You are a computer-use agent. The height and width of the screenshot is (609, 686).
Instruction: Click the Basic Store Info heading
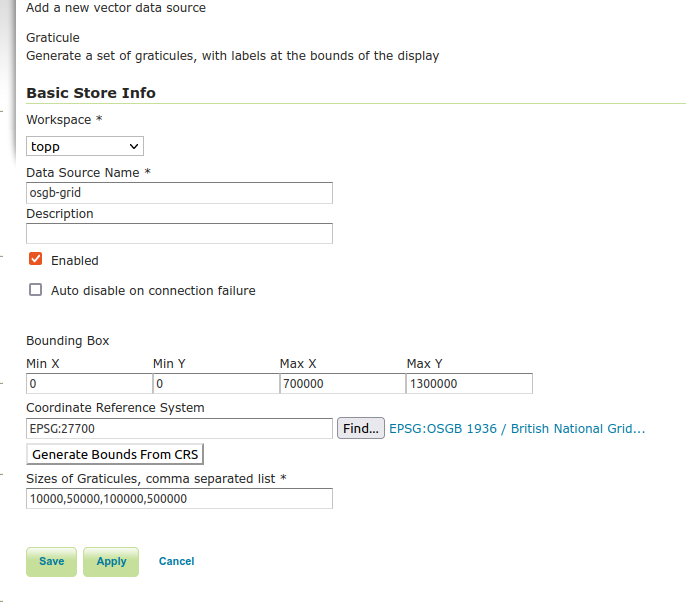point(91,93)
